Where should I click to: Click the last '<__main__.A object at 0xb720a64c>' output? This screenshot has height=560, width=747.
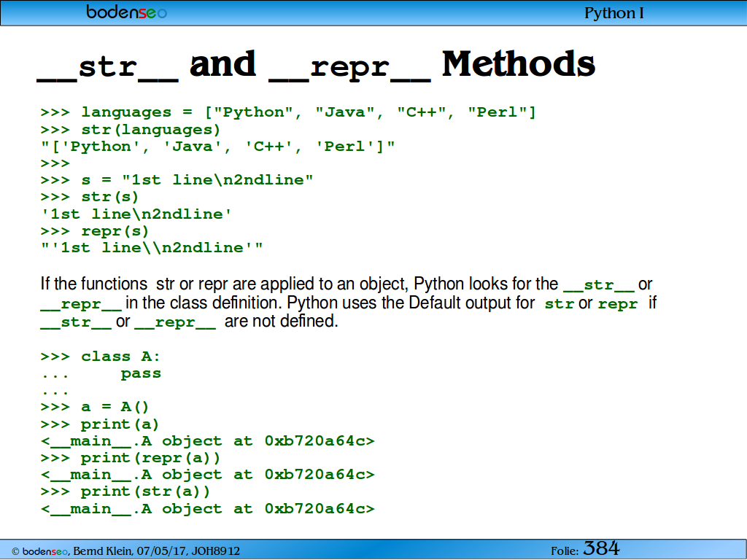pos(208,509)
